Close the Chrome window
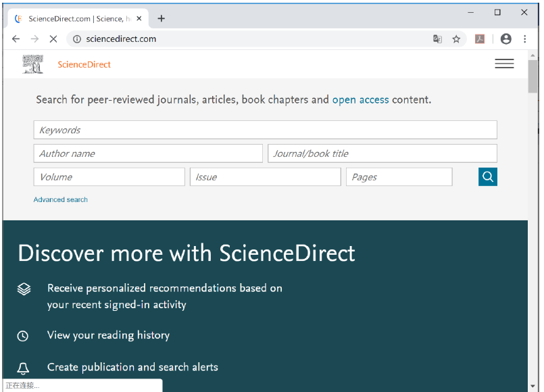This screenshot has height=392, width=544. click(524, 12)
